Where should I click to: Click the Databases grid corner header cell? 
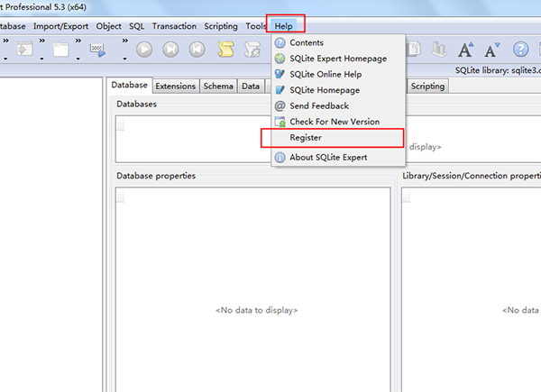(121, 125)
